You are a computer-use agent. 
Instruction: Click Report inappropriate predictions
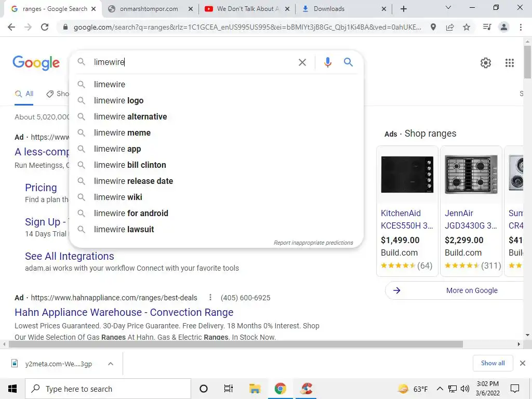pyautogui.click(x=313, y=243)
